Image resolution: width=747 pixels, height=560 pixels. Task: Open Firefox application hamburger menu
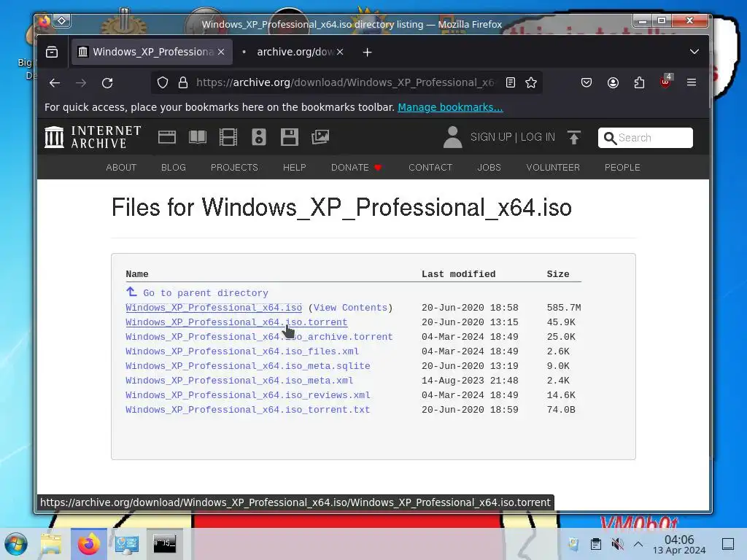tap(692, 82)
